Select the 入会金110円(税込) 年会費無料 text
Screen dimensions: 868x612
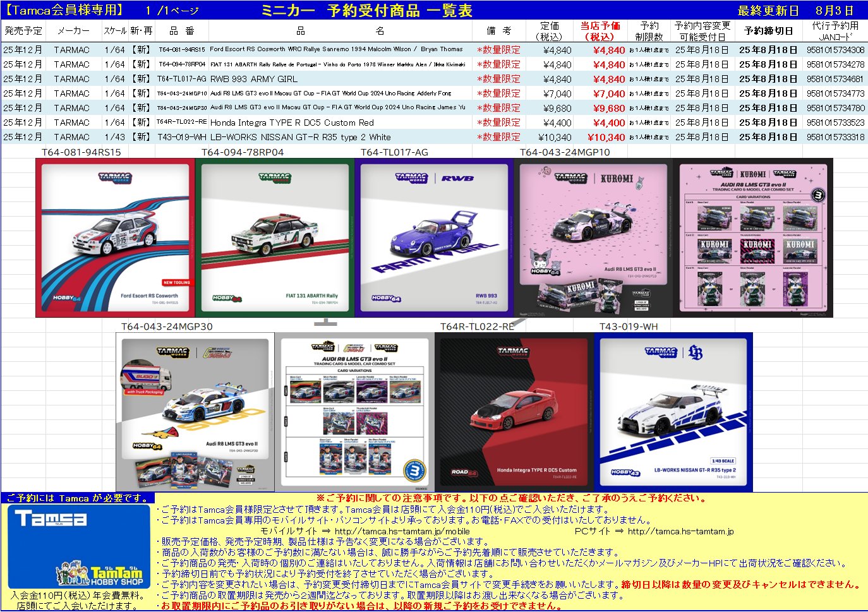click(77, 596)
